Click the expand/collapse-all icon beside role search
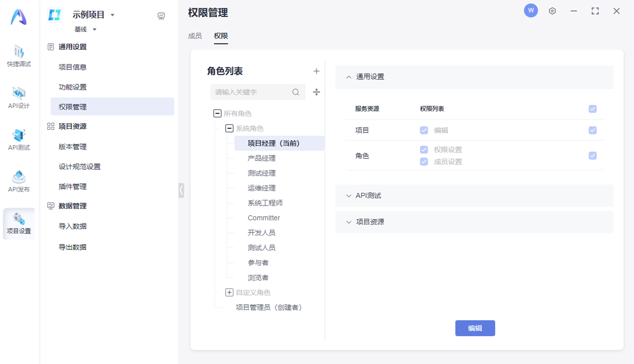The width and height of the screenshot is (634, 364). pos(316,92)
